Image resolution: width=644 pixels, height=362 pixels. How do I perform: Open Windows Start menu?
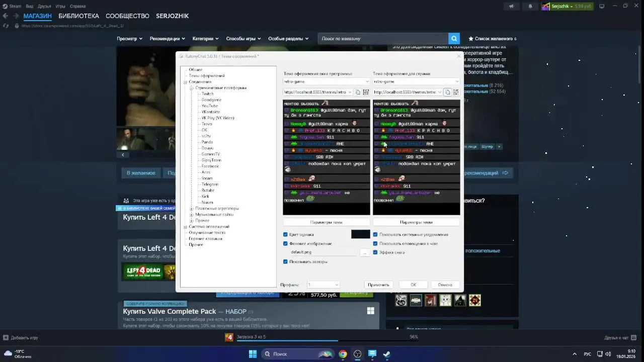coord(253,354)
